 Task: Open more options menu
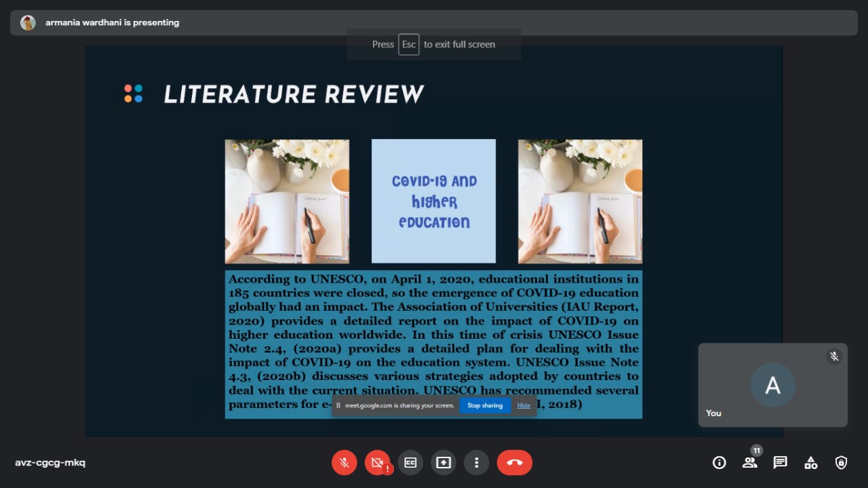(477, 463)
